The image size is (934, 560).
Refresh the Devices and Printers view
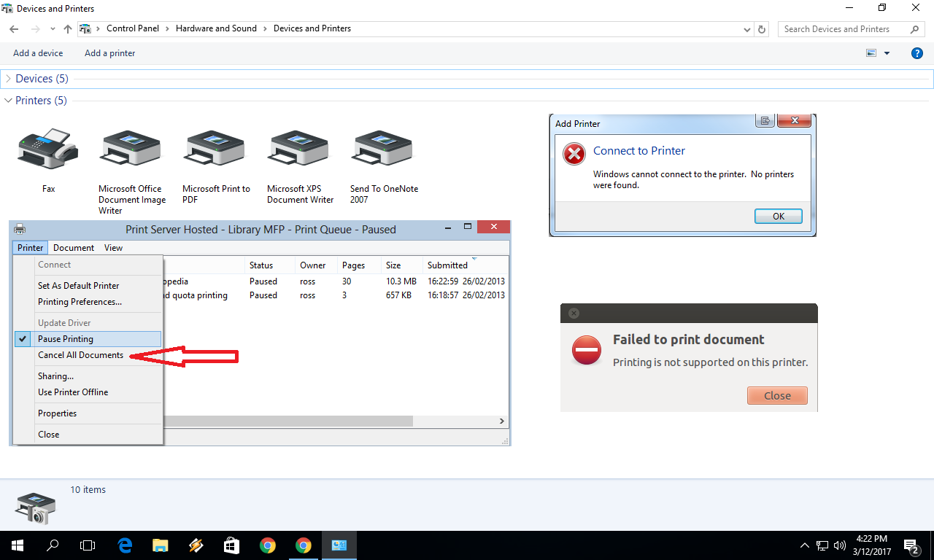click(x=763, y=29)
